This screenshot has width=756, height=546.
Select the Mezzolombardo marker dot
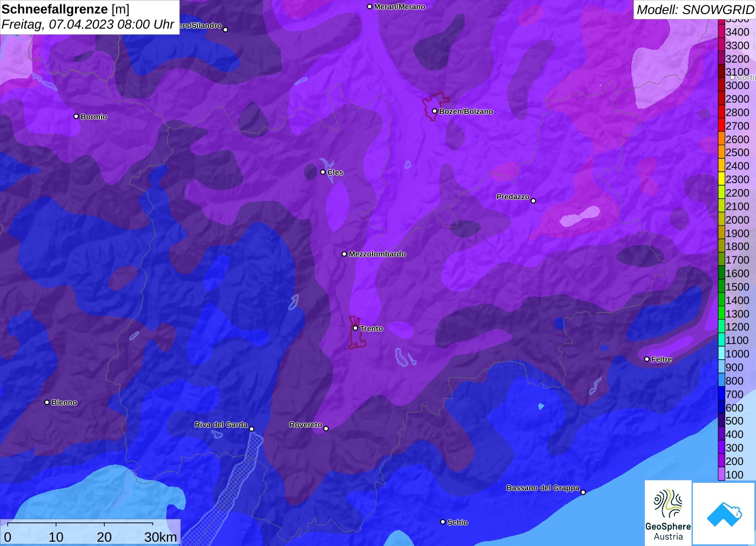(x=345, y=254)
